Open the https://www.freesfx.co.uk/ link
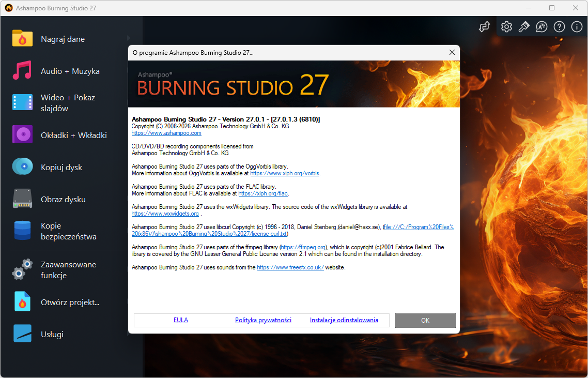 pyautogui.click(x=290, y=267)
